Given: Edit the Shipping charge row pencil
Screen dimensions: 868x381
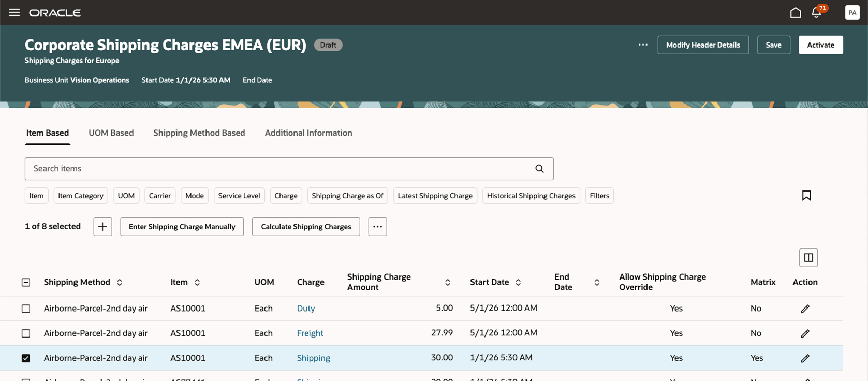Looking at the screenshot, I should (x=805, y=358).
